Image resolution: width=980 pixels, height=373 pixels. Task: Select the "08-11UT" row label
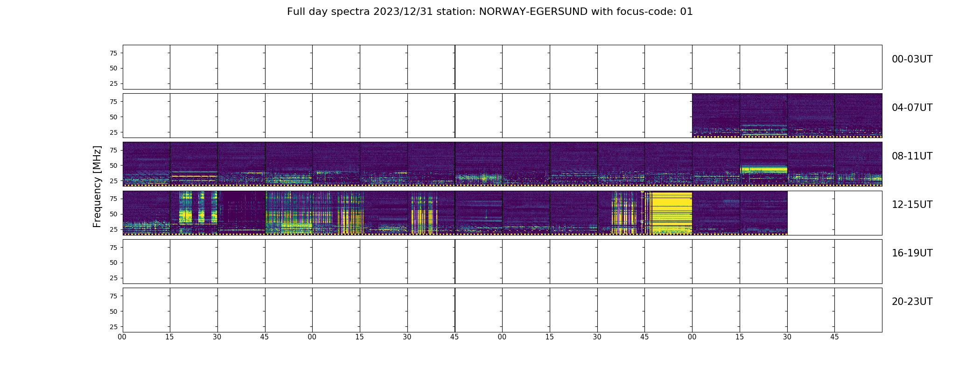[912, 156]
